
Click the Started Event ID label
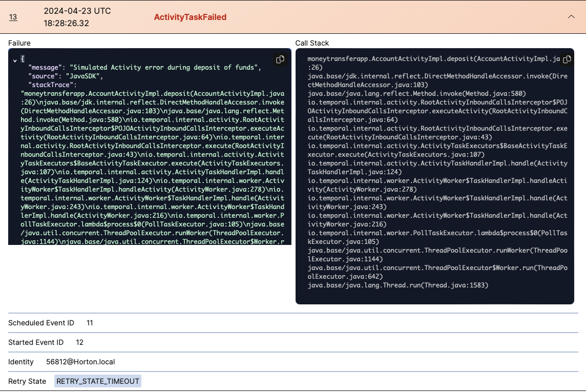point(36,342)
